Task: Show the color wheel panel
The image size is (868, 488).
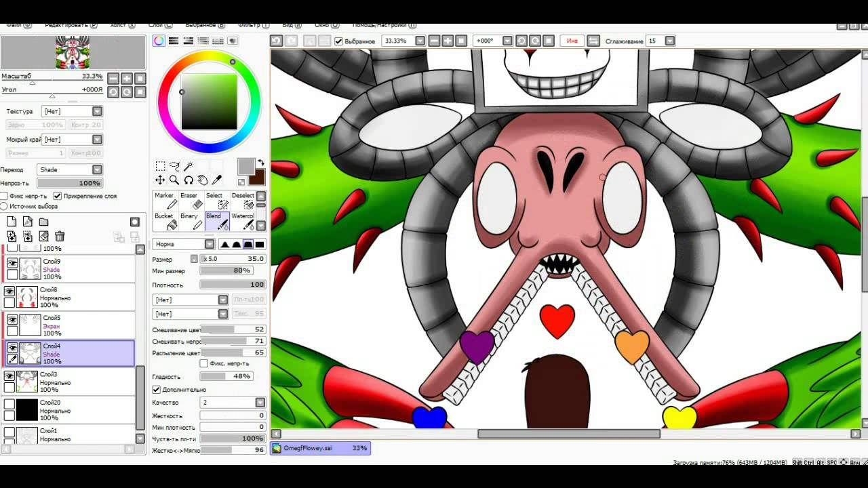Action: pos(159,41)
